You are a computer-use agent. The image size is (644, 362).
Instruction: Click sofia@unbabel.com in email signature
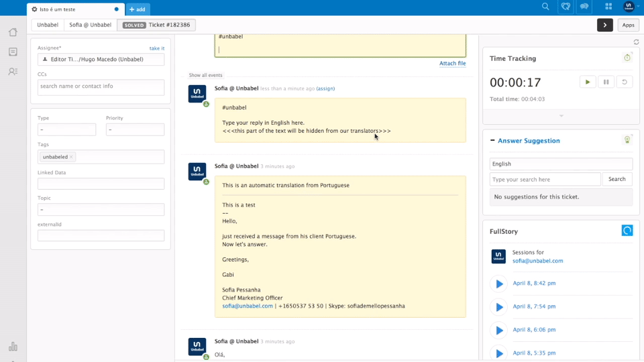[x=248, y=306]
